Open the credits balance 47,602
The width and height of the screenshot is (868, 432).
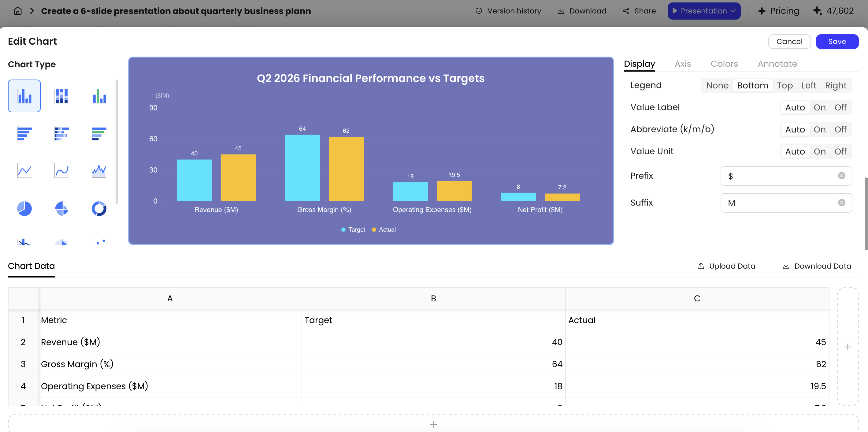point(834,11)
